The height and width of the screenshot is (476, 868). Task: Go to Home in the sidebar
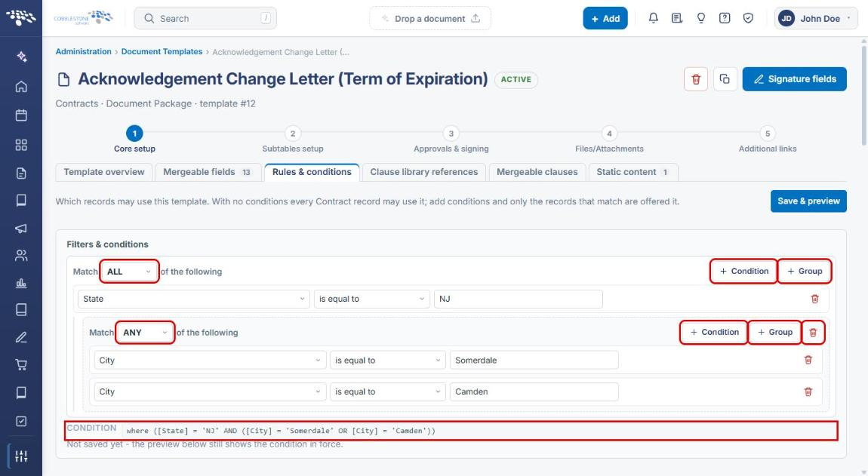[x=21, y=86]
